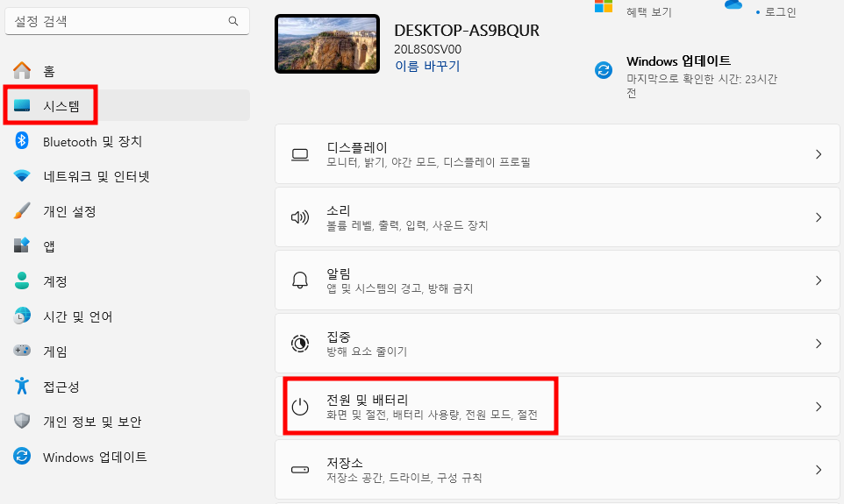Open 계정 label in sidebar
This screenshot has height=504, width=844.
tap(55, 281)
